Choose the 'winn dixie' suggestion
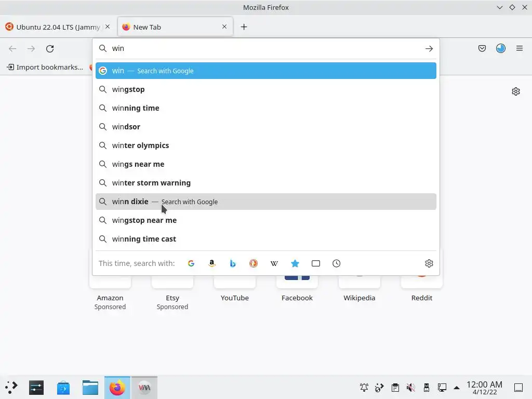This screenshot has width=532, height=399. 266,202
